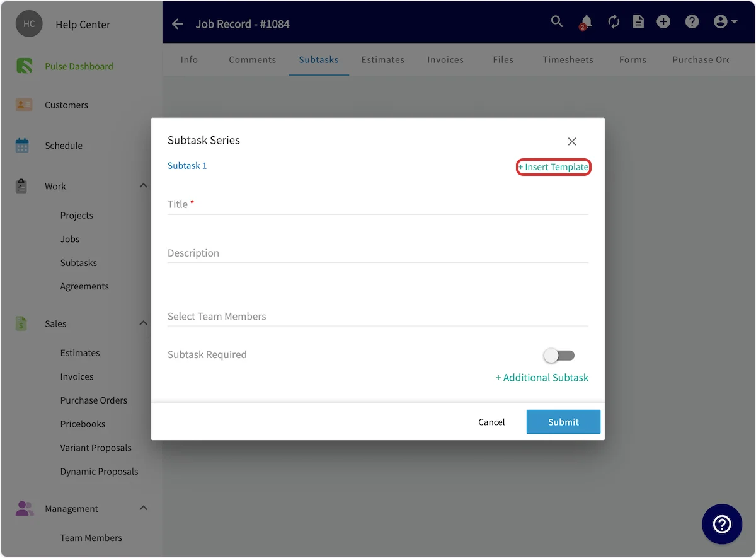Open Agreements under Work

[x=84, y=286]
